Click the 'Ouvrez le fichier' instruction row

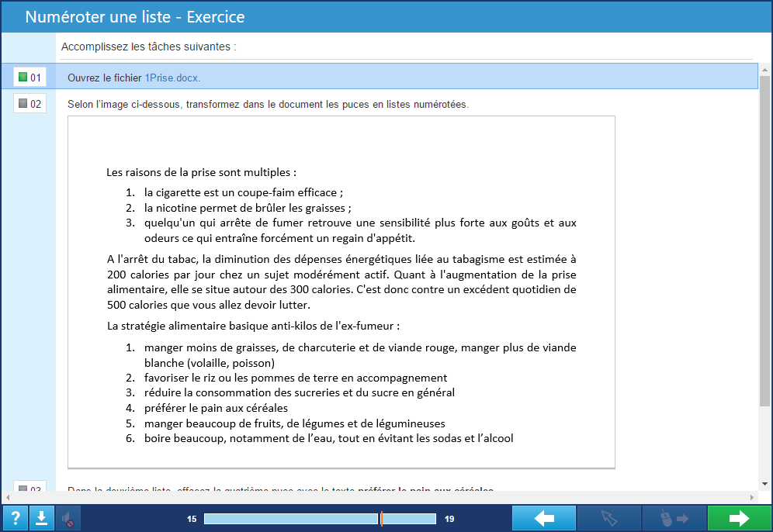(380, 76)
